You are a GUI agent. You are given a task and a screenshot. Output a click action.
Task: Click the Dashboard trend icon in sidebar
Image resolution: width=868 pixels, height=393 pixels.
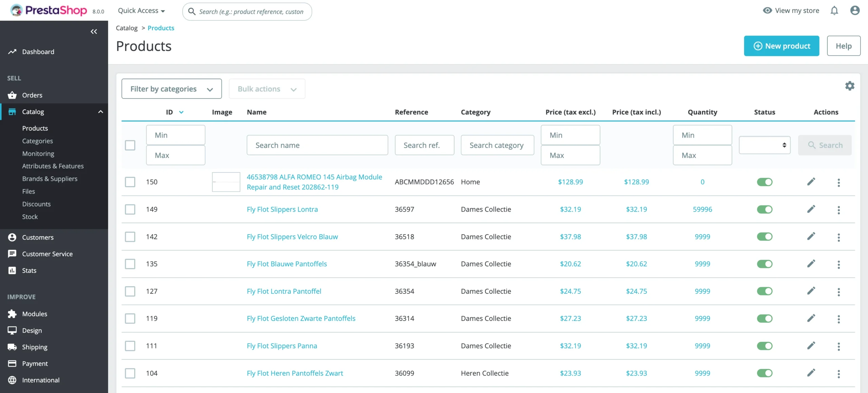pos(12,52)
